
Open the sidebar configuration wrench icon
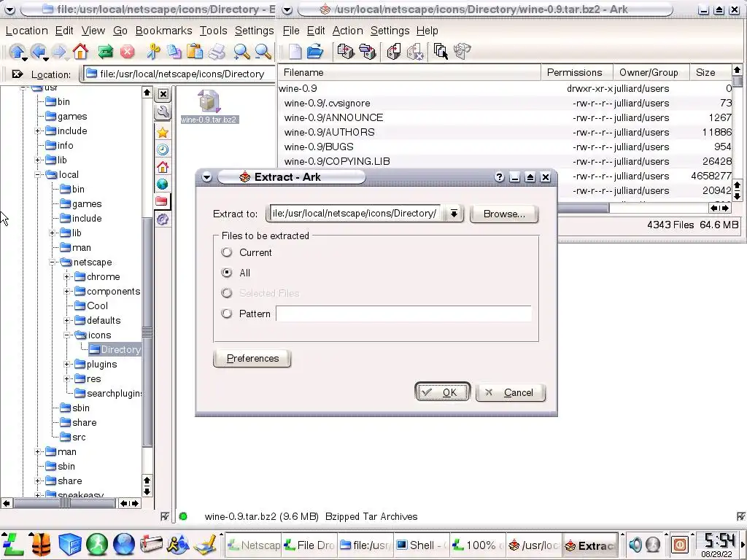coord(163,112)
